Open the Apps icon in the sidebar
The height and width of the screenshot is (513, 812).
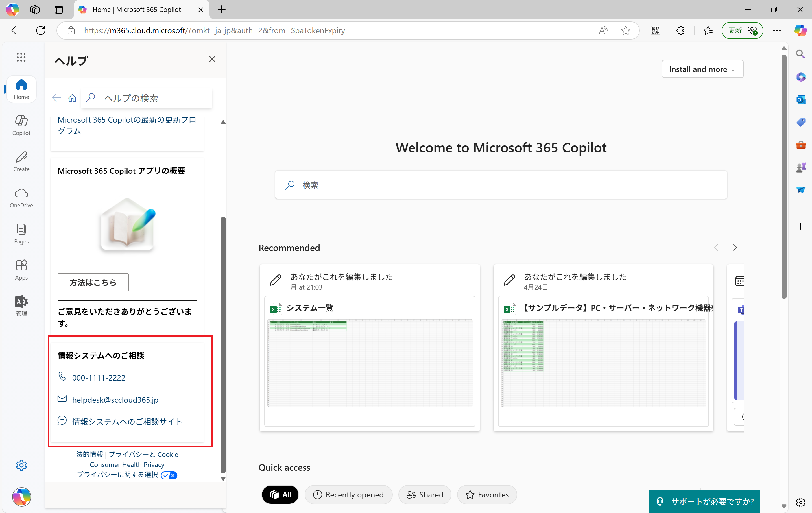(21, 269)
